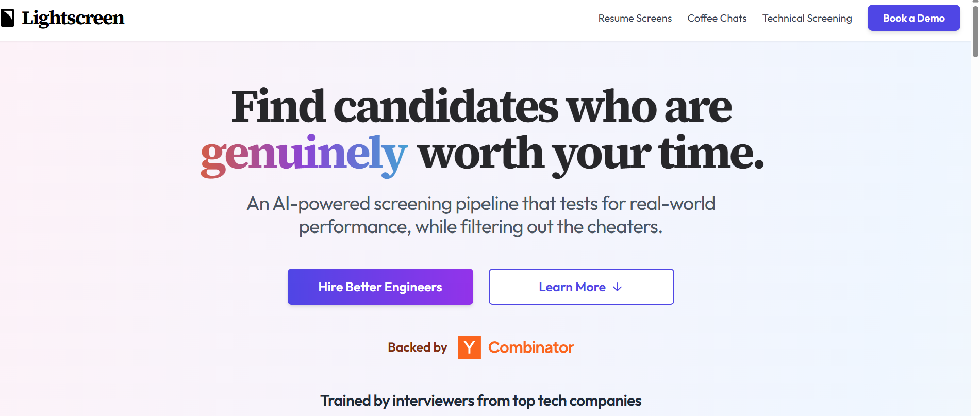Click the gradient word "genuinely"
This screenshot has width=980, height=416.
click(304, 154)
